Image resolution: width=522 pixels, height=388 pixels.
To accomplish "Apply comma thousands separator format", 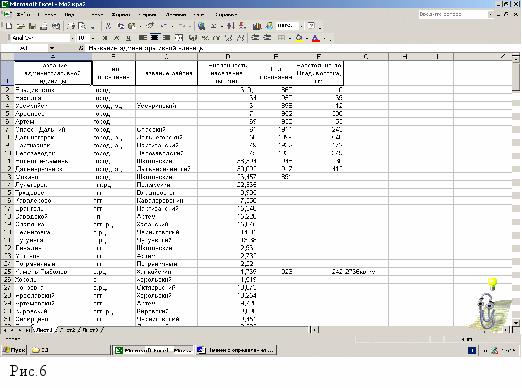I will click(x=217, y=38).
